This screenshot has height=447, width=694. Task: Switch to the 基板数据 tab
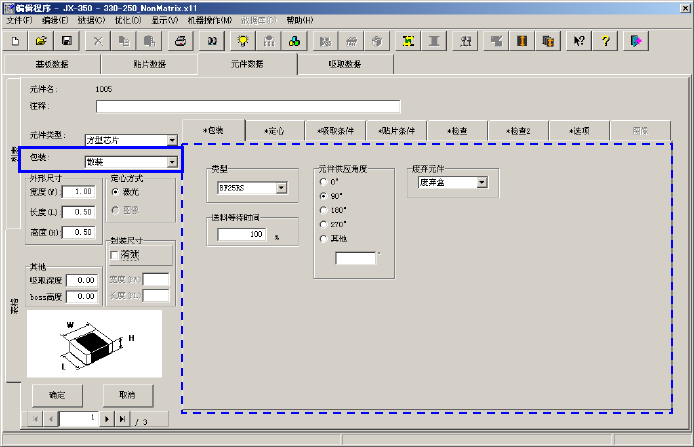point(52,63)
